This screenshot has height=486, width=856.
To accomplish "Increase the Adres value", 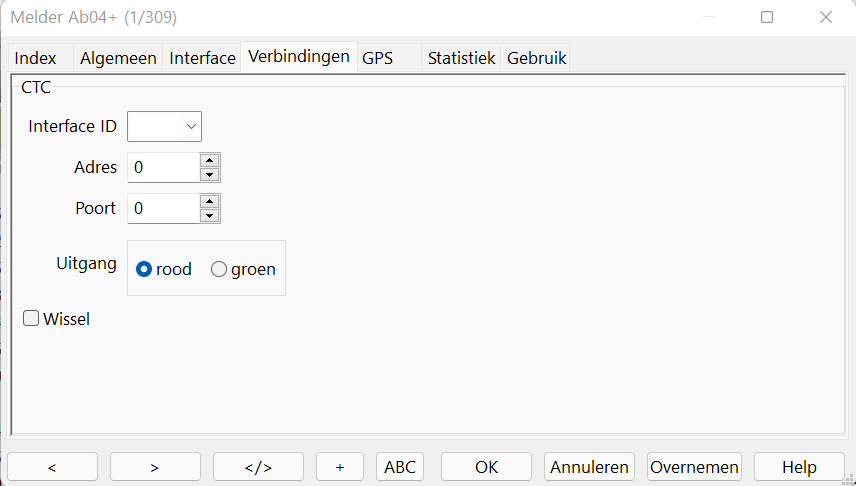I will tap(209, 160).
